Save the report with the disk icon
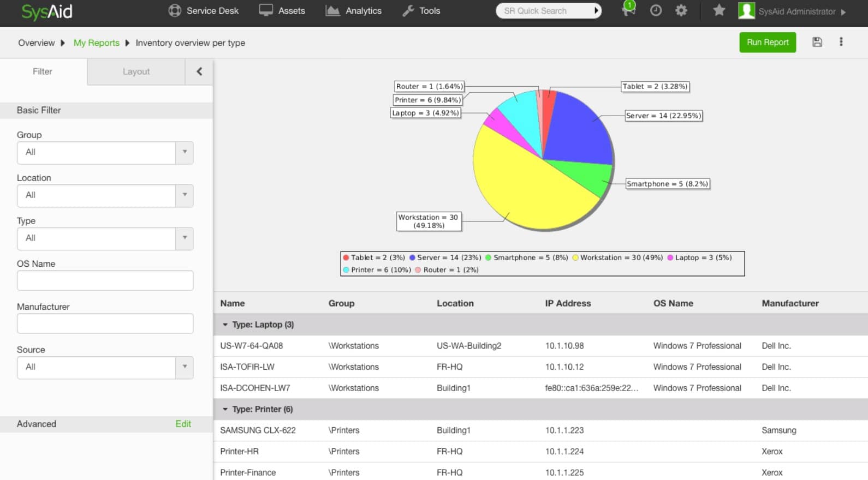The height and width of the screenshot is (480, 868). click(817, 42)
